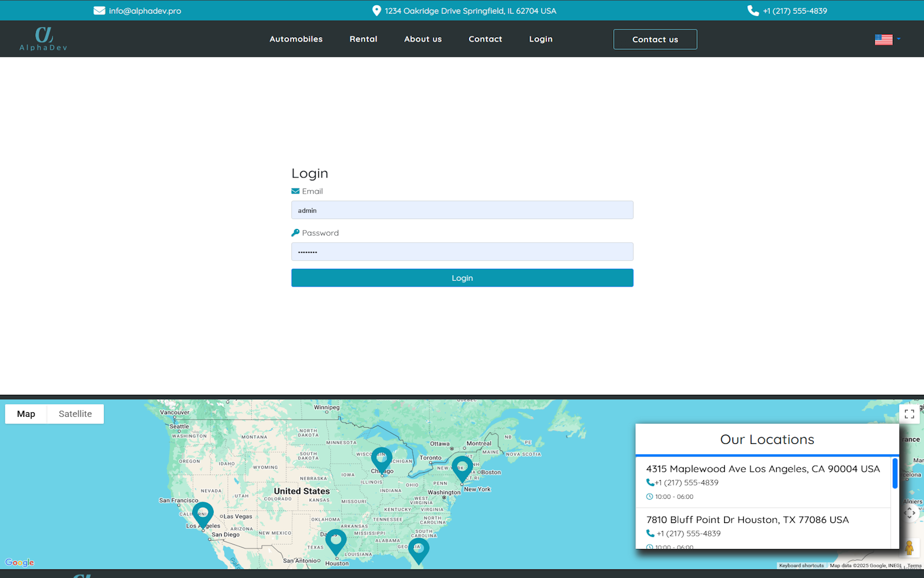The height and width of the screenshot is (578, 924).
Task: Click the Our Locations list scrollbar
Action: pyautogui.click(x=895, y=474)
